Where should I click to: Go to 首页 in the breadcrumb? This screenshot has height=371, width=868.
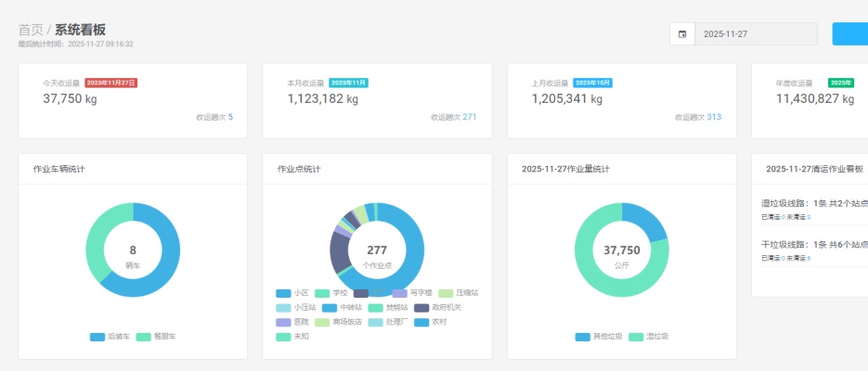point(31,30)
